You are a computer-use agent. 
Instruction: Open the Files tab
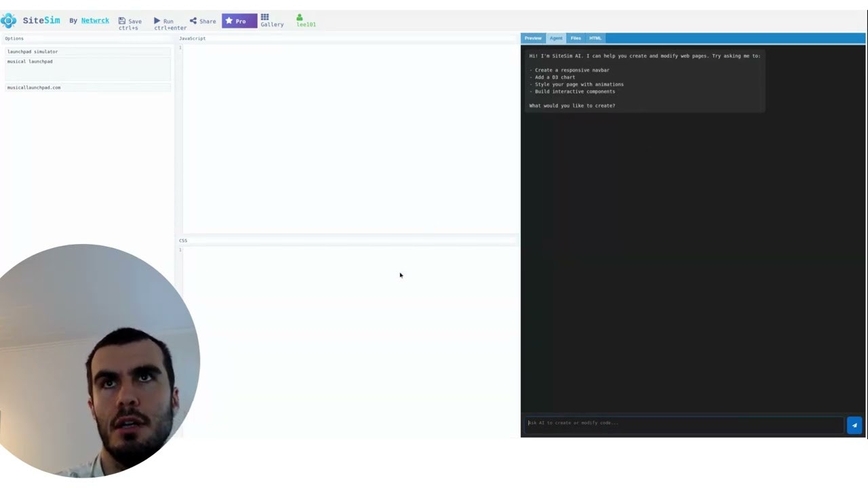pos(575,38)
